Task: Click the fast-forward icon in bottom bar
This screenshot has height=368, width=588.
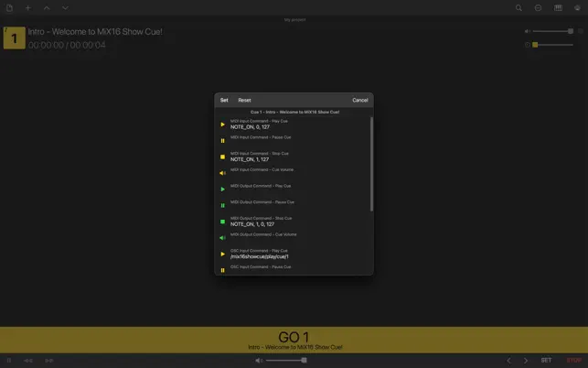Action: (x=49, y=361)
